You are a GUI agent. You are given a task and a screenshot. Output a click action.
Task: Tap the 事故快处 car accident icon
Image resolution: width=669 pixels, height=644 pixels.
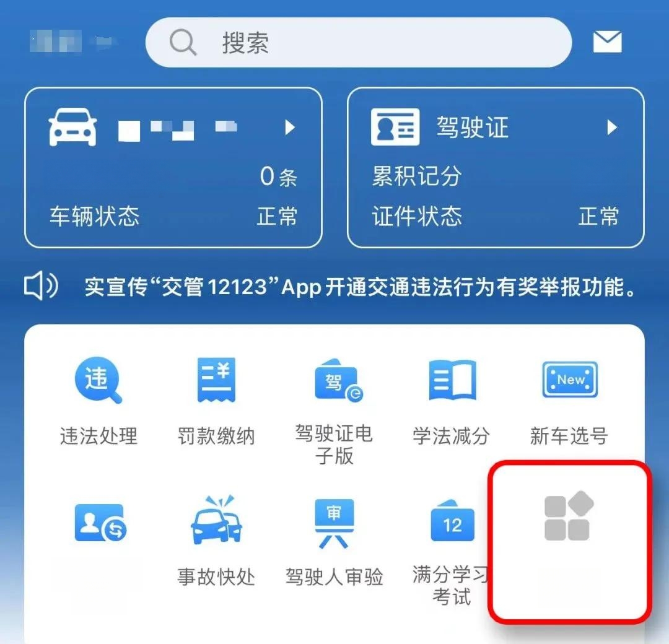click(216, 520)
